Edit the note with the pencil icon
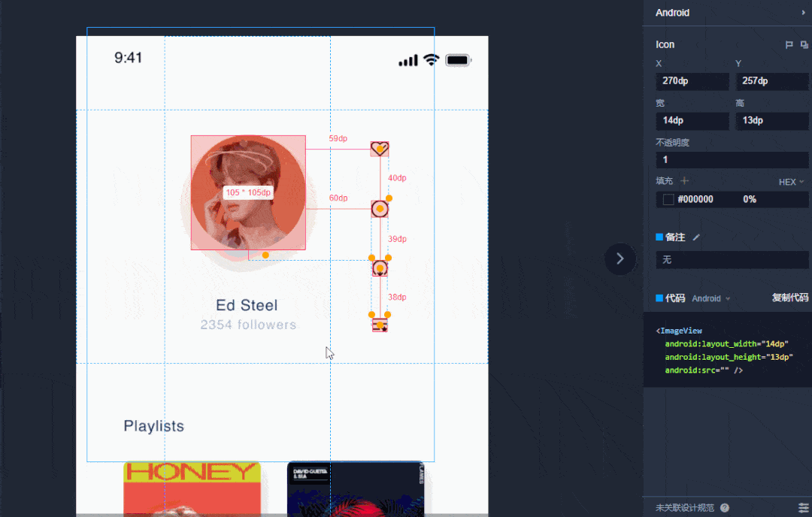 click(696, 237)
